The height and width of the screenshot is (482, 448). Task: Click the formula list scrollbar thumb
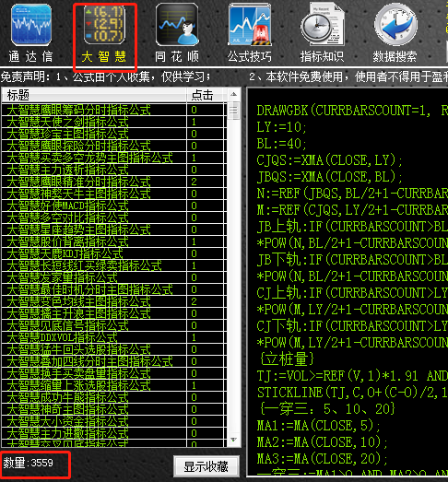(x=234, y=111)
